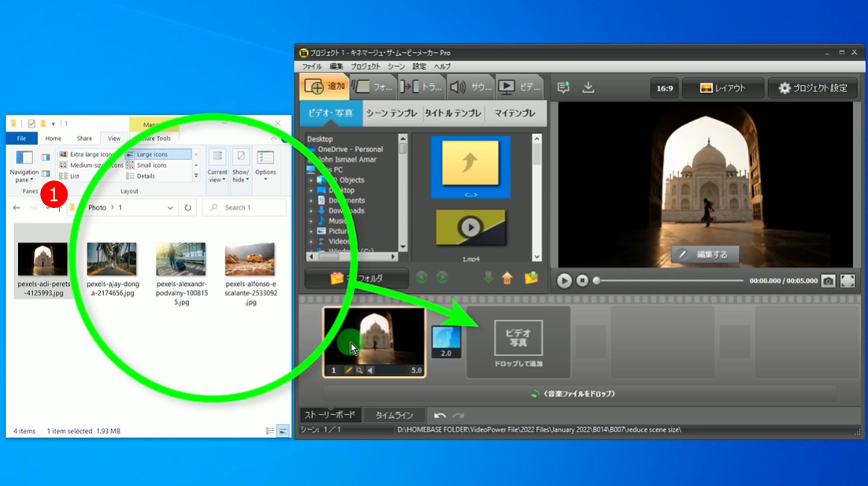This screenshot has height=486, width=868.
Task: Switch to the タイムライン tab
Action: click(x=395, y=415)
